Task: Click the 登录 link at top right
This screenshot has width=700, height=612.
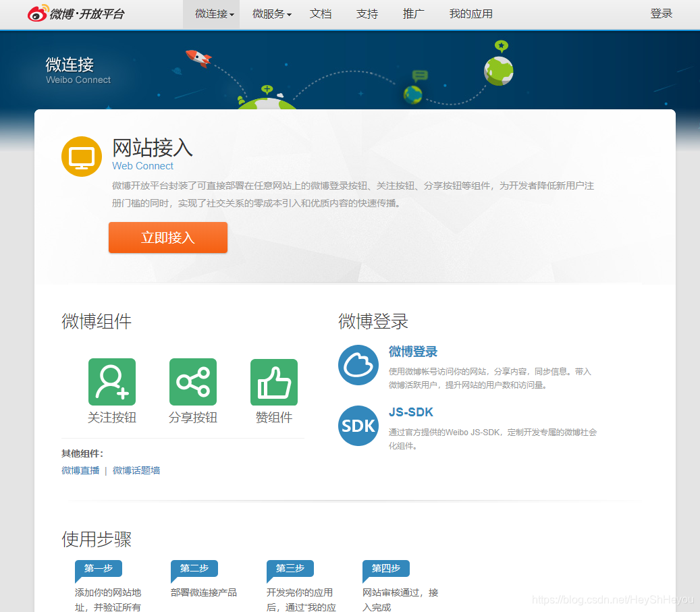Action: tap(661, 14)
